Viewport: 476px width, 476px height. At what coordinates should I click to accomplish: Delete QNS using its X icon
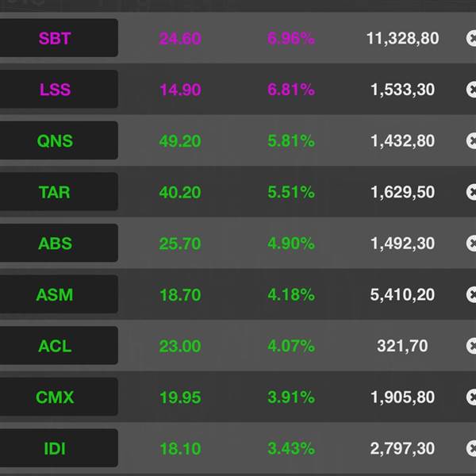(x=471, y=140)
